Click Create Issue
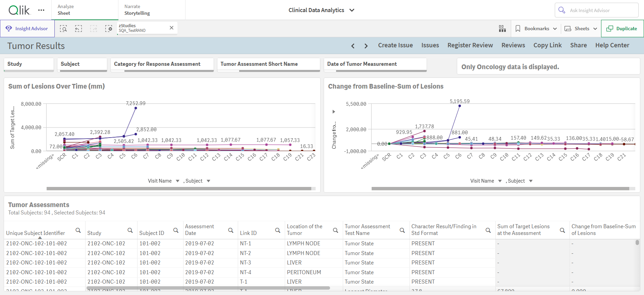 (x=395, y=45)
